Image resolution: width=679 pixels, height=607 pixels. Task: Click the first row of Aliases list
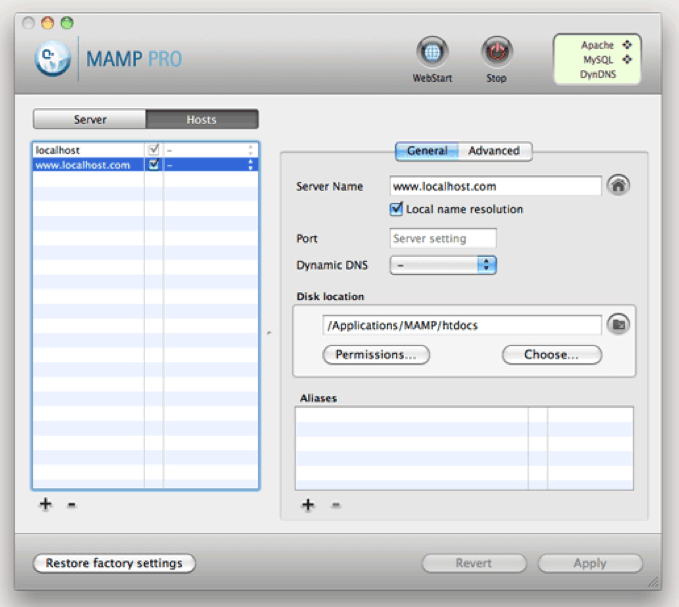(464, 414)
